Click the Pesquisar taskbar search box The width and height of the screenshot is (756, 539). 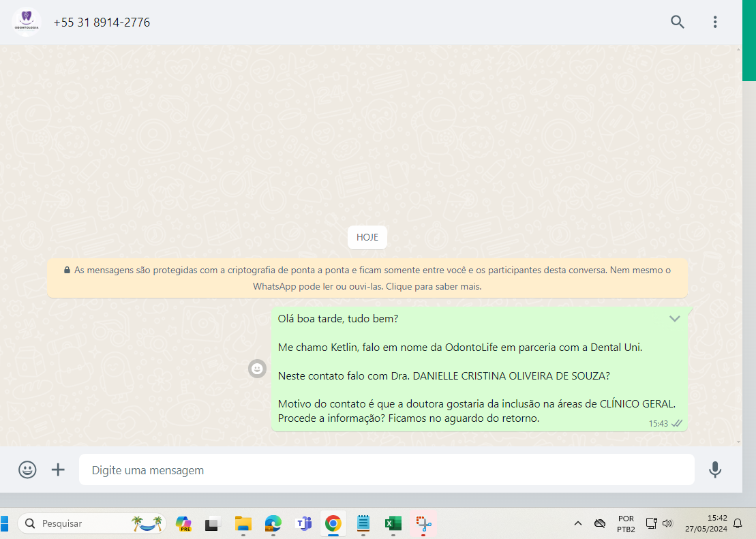92,523
